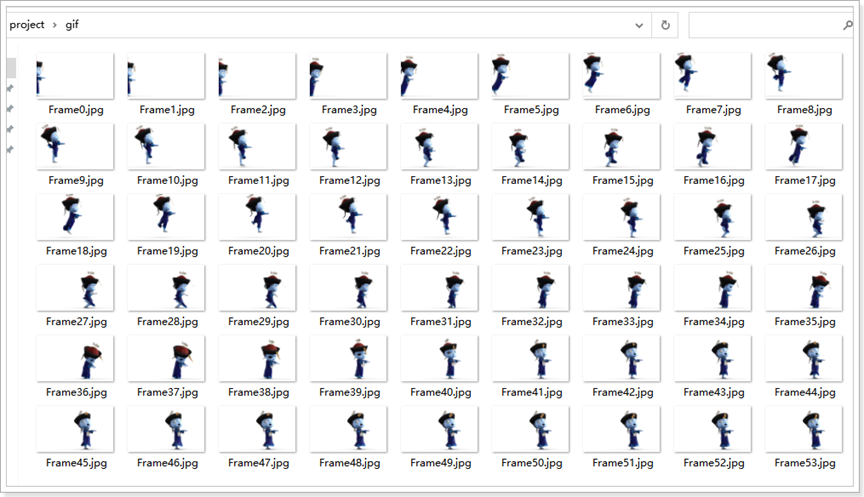This screenshot has height=497, width=864.
Task: Click the refresh button in address bar
Action: click(665, 25)
